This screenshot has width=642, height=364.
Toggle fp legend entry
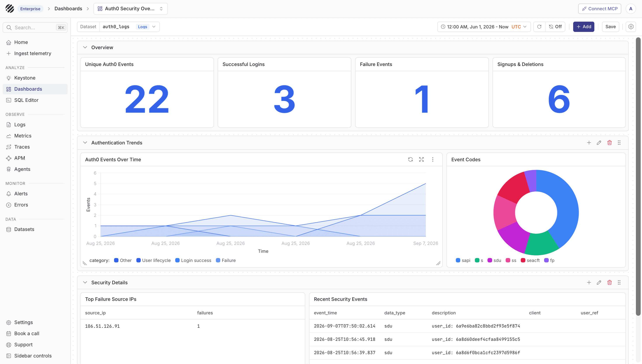[x=549, y=260]
